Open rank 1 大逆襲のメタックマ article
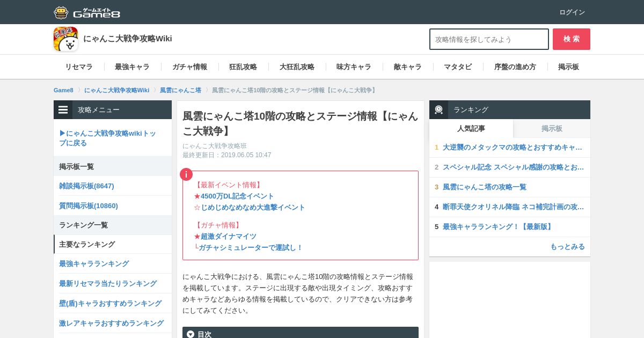This screenshot has height=338, width=644. click(x=513, y=147)
